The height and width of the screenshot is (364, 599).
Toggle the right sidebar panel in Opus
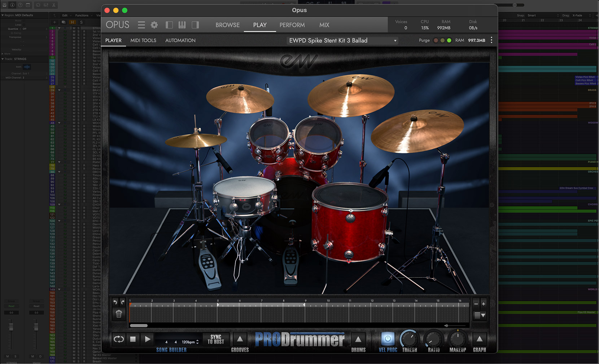click(x=195, y=25)
